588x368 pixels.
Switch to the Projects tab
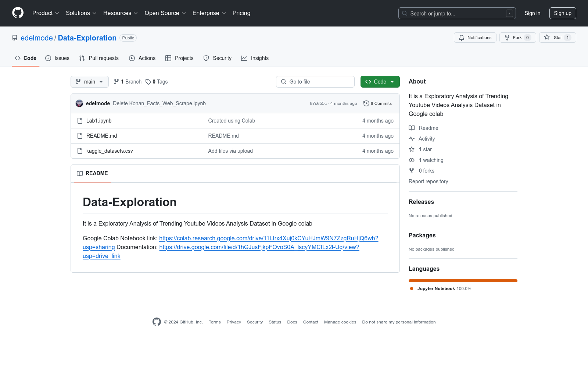179,58
